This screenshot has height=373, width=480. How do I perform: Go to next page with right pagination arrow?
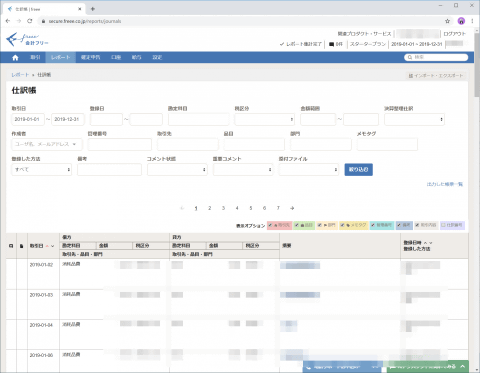point(292,208)
